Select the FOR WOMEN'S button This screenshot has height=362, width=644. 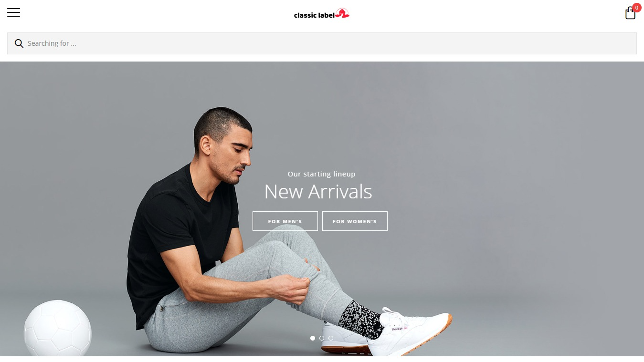coord(355,221)
